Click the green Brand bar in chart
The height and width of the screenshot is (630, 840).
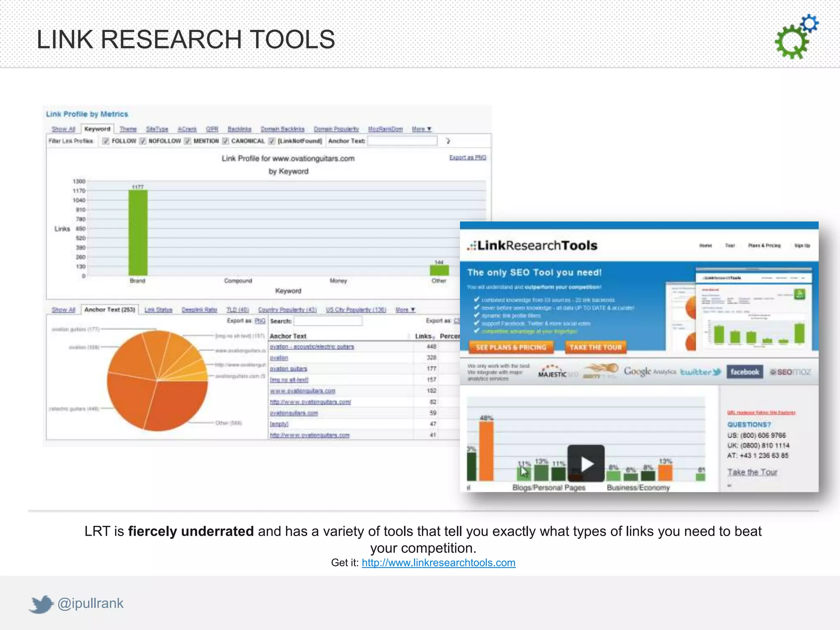(138, 233)
